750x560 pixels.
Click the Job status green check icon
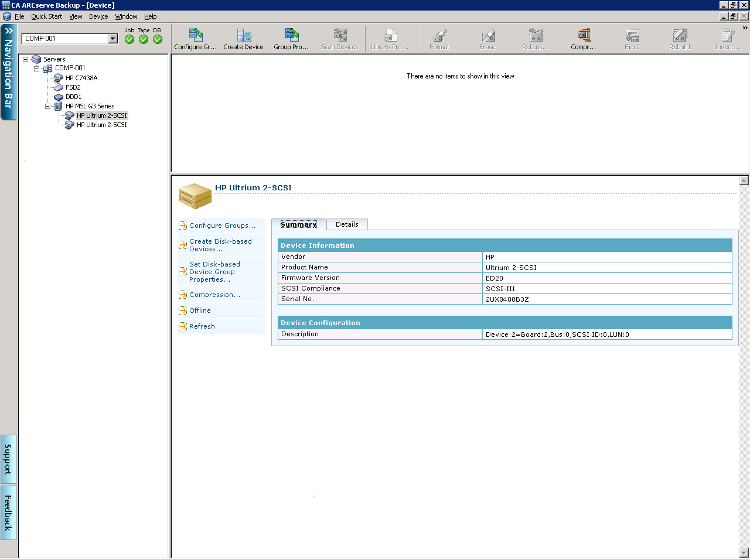pyautogui.click(x=129, y=39)
